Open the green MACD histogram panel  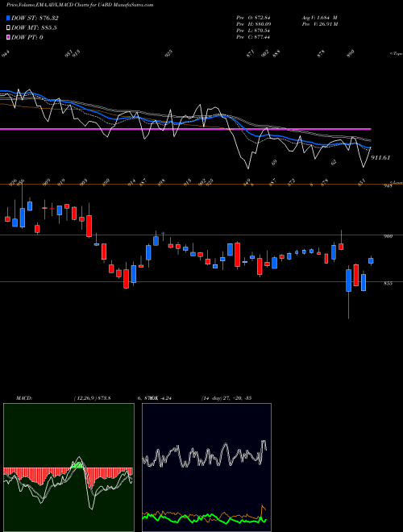click(x=69, y=468)
